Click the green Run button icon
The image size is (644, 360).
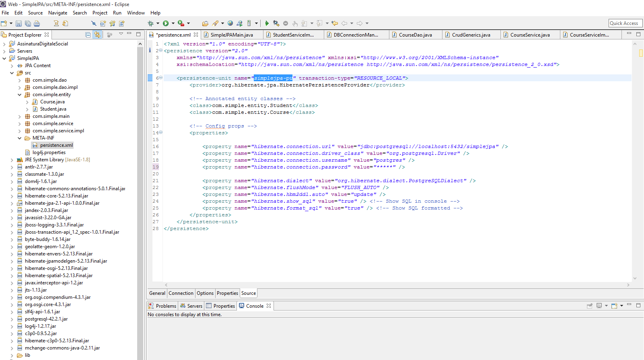coord(166,23)
